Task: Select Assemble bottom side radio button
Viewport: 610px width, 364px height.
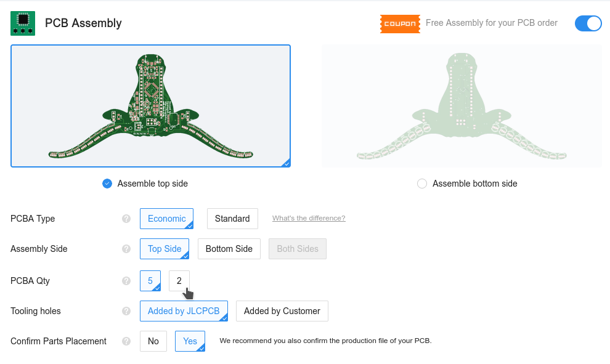Action: click(x=422, y=184)
